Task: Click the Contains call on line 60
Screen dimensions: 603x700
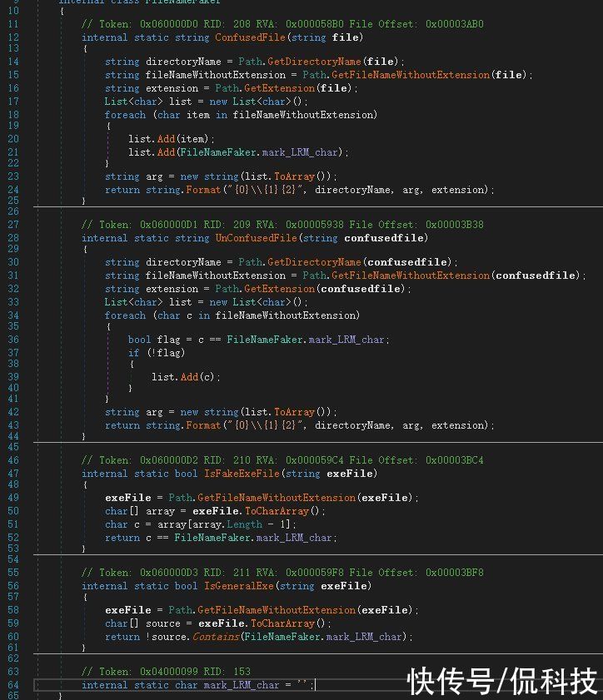Action: point(216,637)
